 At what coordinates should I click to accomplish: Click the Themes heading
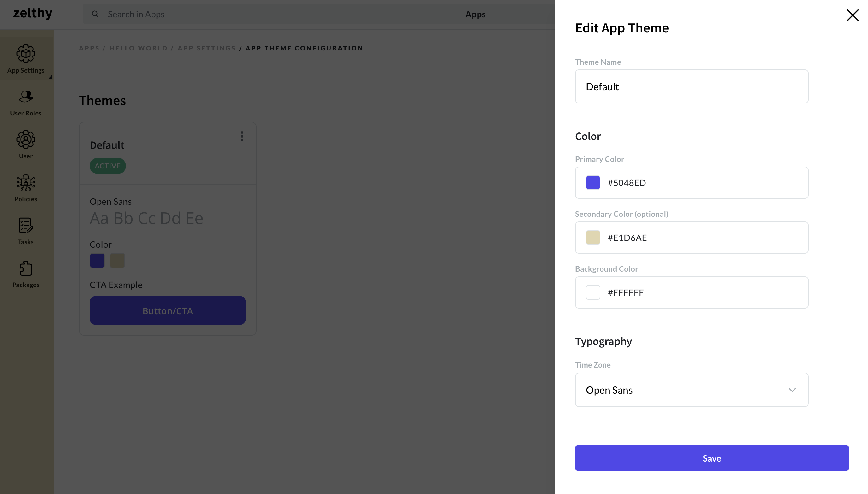click(x=102, y=100)
